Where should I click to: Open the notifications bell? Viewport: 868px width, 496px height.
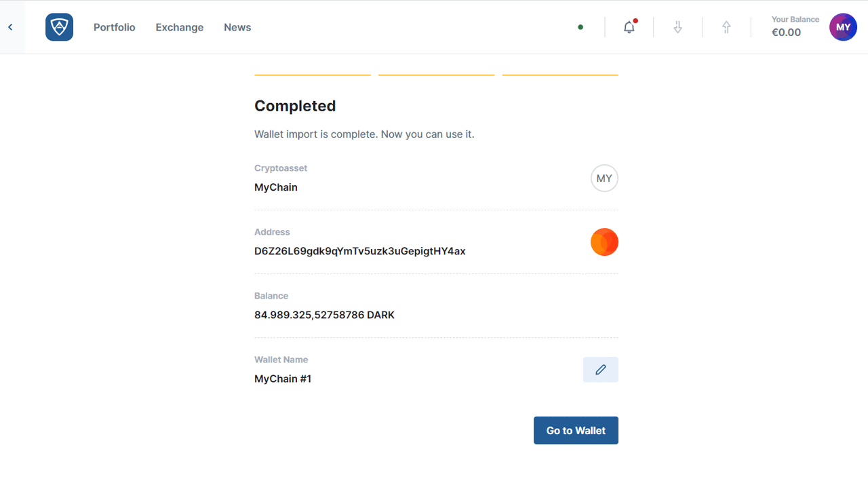(x=629, y=27)
